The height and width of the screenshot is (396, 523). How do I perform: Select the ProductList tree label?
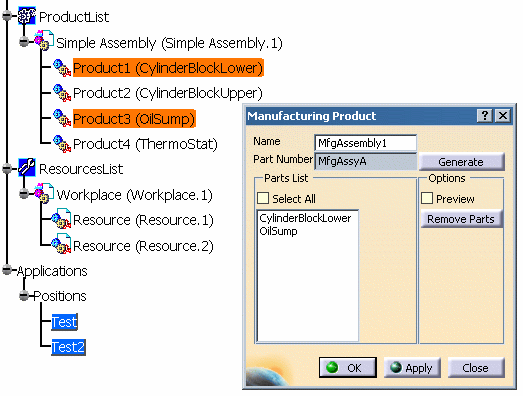point(74,17)
